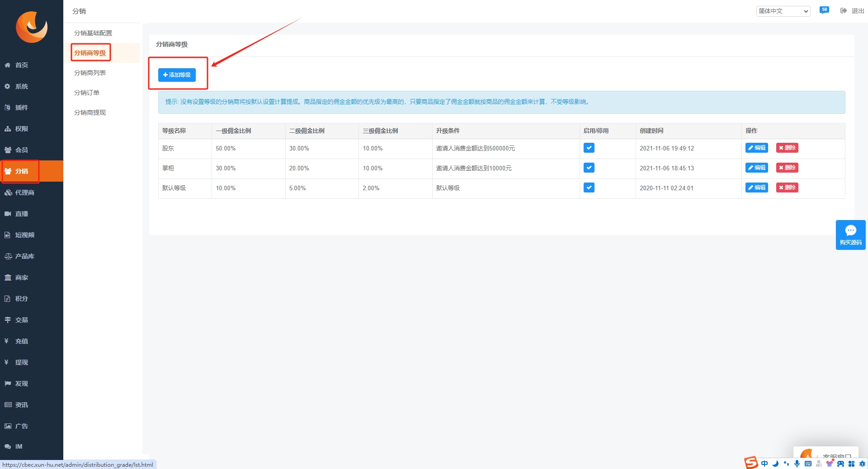
Task: Go to the 积分 points section
Action: click(x=32, y=299)
